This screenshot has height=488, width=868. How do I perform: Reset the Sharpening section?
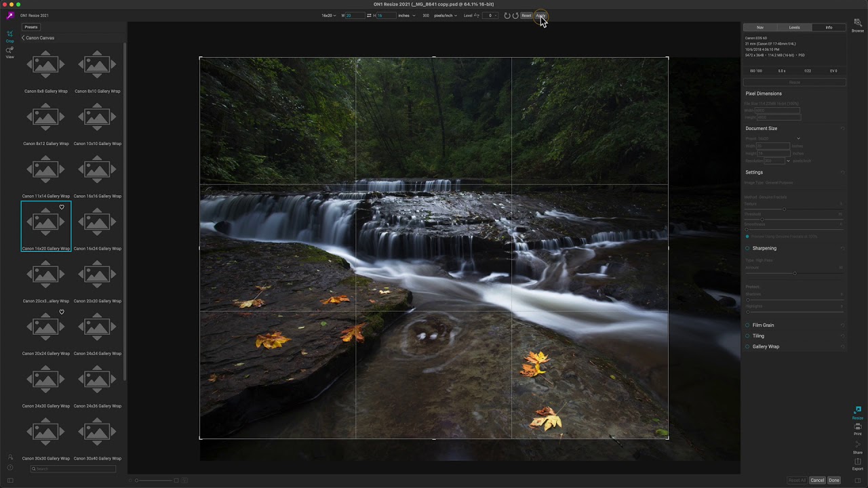(x=843, y=248)
